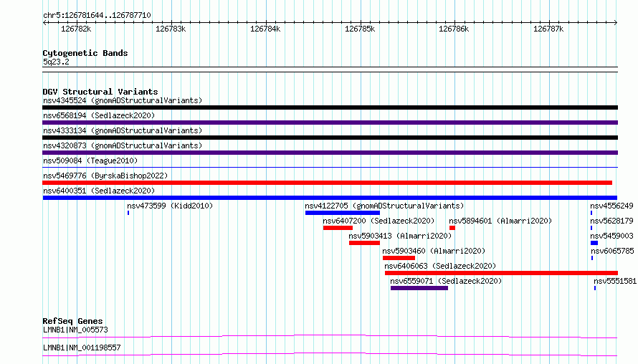Click the purple bar for nsv6568194
Viewport: 638px width, 364px height.
(330, 123)
